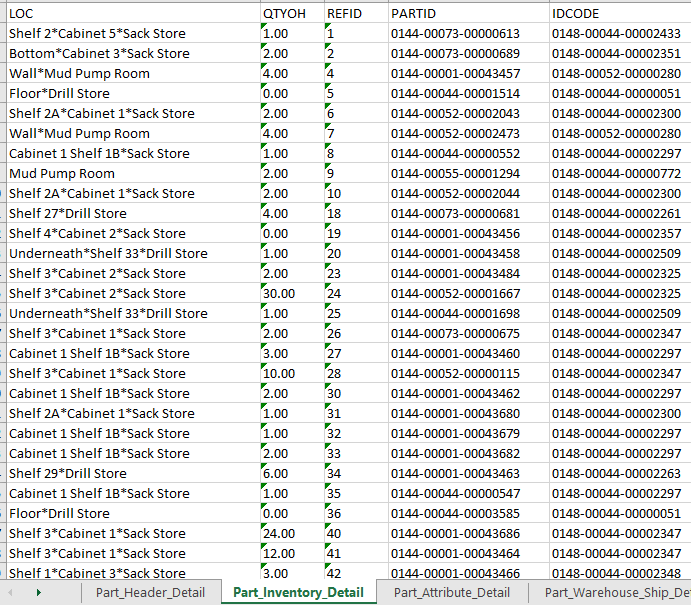This screenshot has height=605, width=691.
Task: Select 'Shelf 4*Cabinet 2*Sack Store' cell
Action: coord(133,233)
